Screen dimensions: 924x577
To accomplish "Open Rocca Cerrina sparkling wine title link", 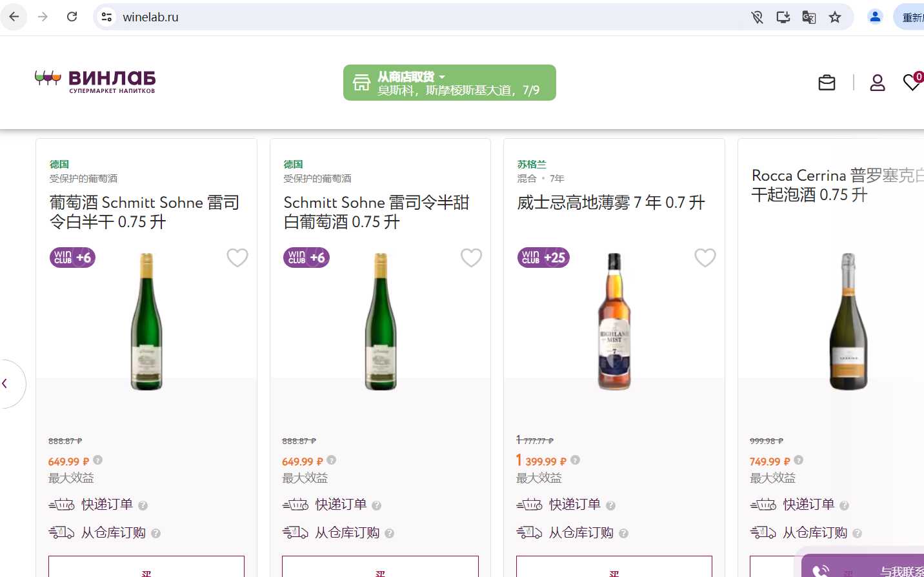I will (x=838, y=185).
